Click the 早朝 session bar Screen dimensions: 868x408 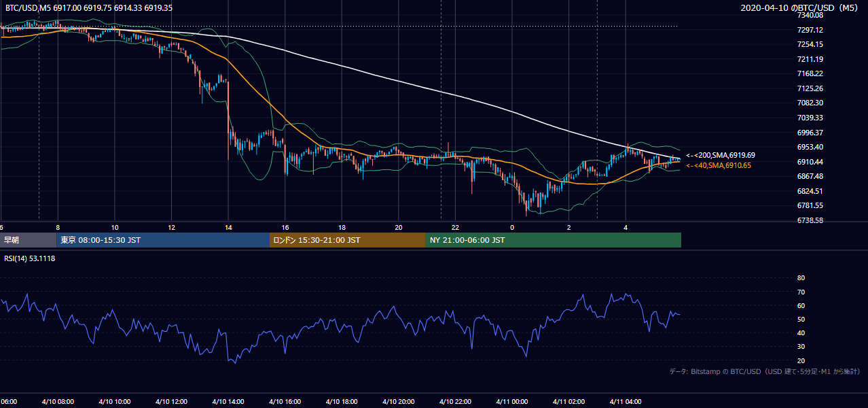tap(28, 240)
